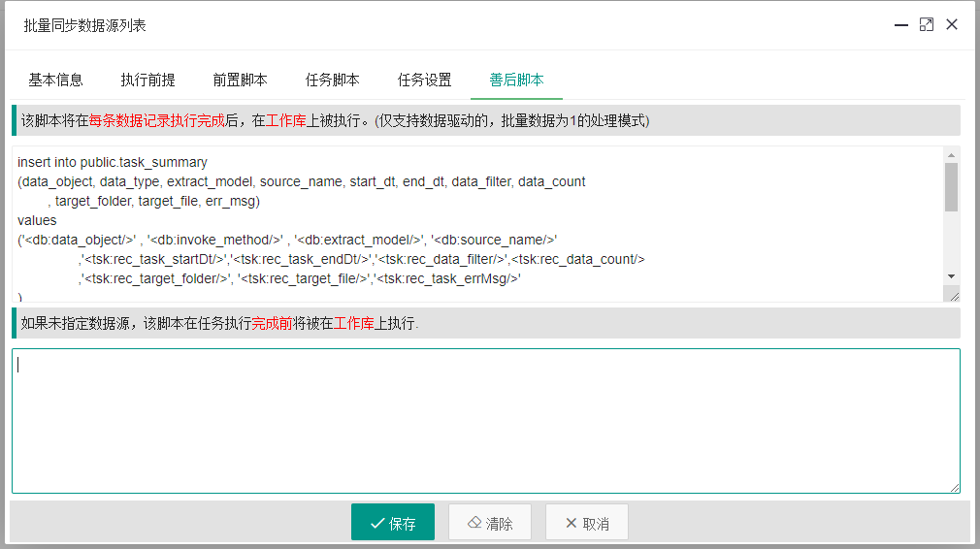Click inside the insert SQL script textarea
The width and height of the screenshot is (980, 549).
click(478, 224)
